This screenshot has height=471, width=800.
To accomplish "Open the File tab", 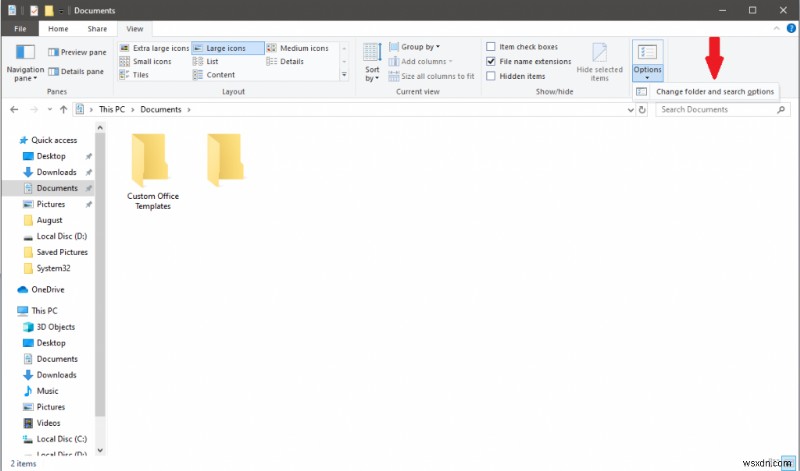I will coord(20,29).
